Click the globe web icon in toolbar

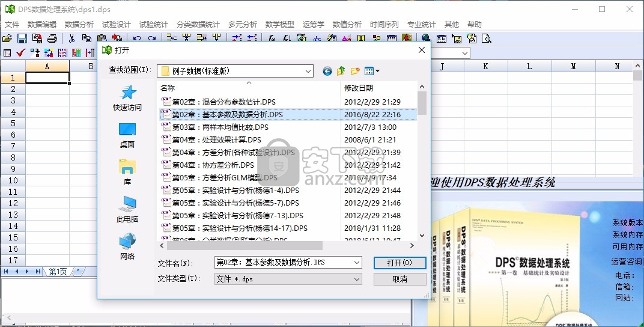(x=426, y=38)
